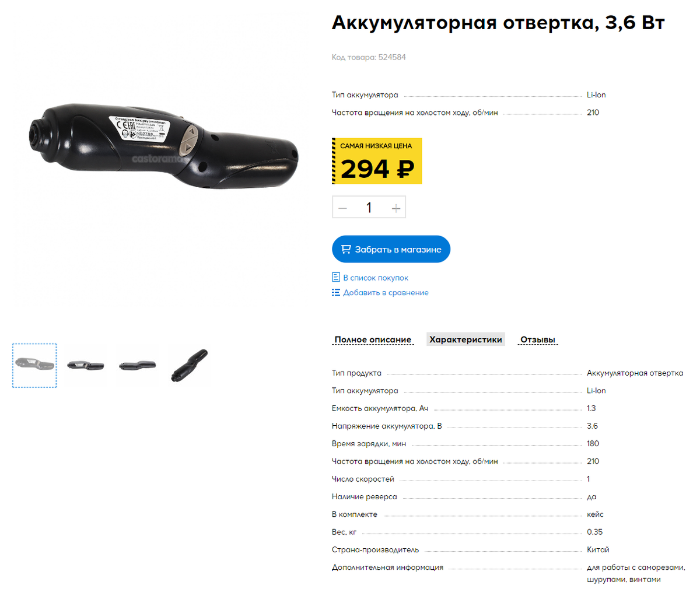Select the second product thumbnail

(x=85, y=366)
